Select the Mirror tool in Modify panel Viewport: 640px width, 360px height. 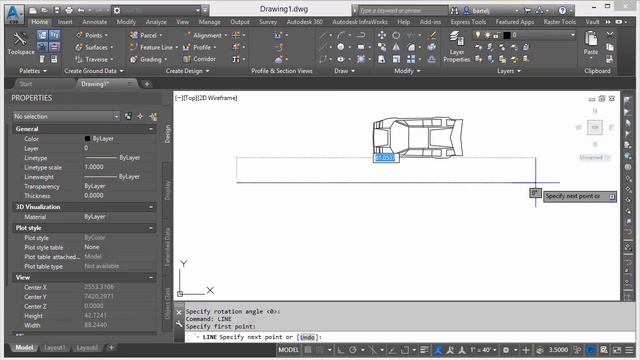396,47
